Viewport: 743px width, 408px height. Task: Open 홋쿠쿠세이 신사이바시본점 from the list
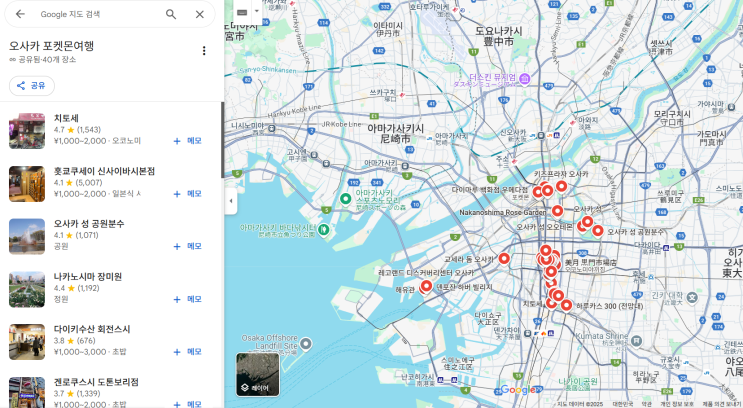(x=104, y=171)
